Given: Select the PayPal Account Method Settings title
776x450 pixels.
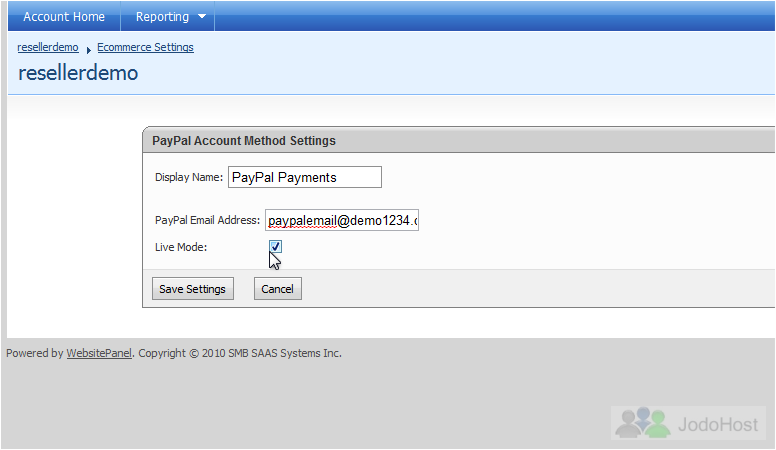Looking at the screenshot, I should coord(244,141).
